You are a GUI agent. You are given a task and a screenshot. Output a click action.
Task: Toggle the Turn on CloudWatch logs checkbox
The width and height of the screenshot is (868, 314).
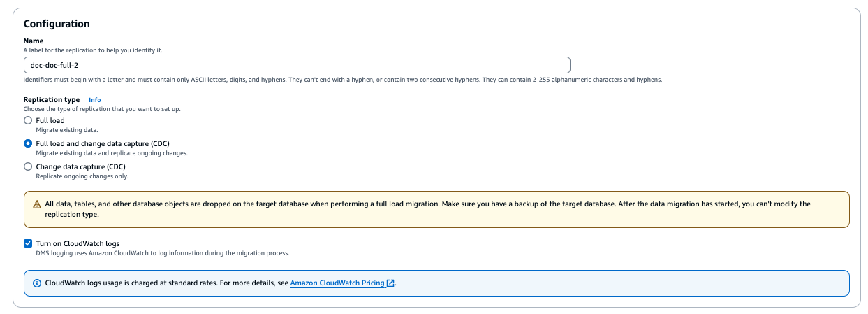click(28, 243)
